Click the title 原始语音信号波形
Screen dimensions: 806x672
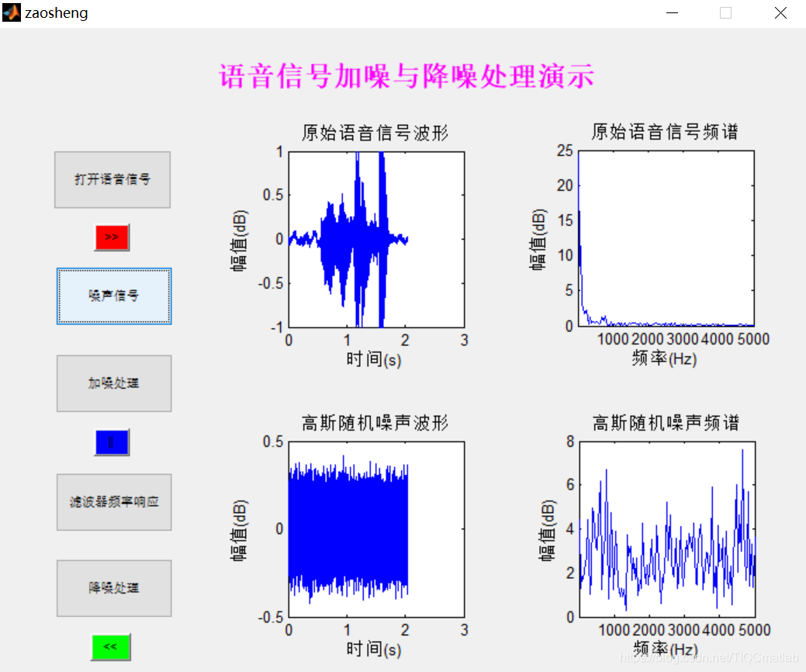(375, 133)
